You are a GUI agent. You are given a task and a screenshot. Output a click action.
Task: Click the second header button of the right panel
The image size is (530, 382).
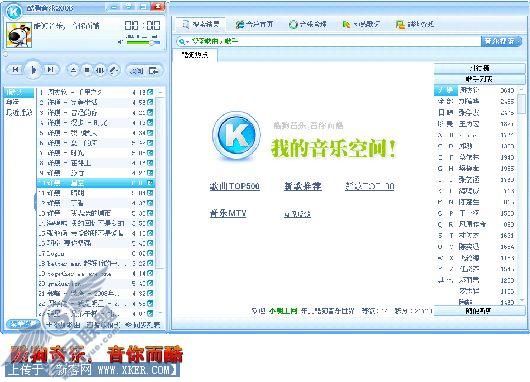[480, 79]
